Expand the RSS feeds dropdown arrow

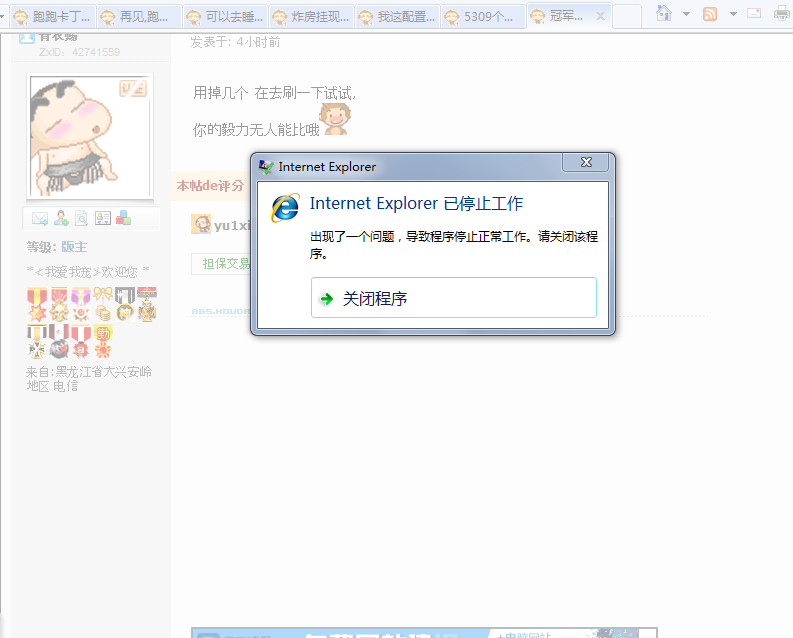click(733, 14)
